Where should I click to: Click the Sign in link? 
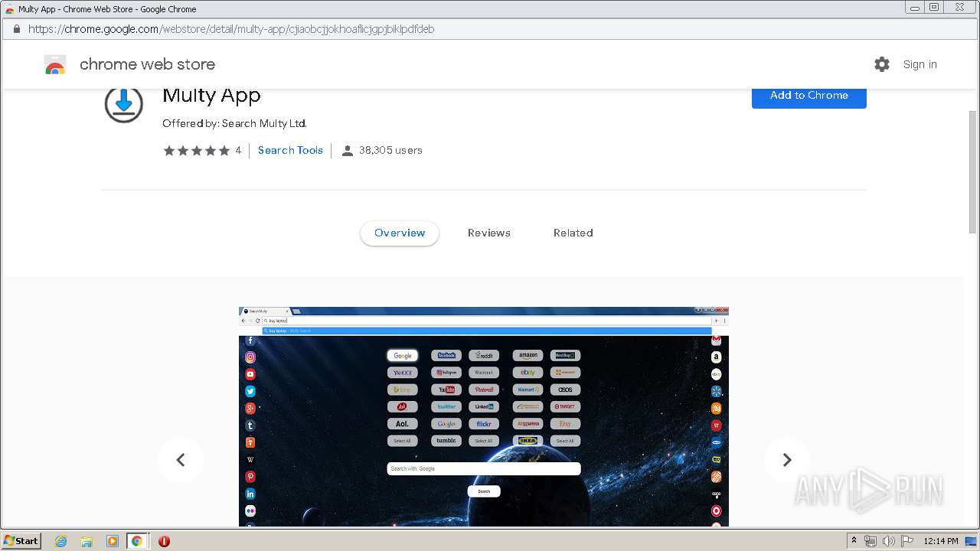[920, 64]
